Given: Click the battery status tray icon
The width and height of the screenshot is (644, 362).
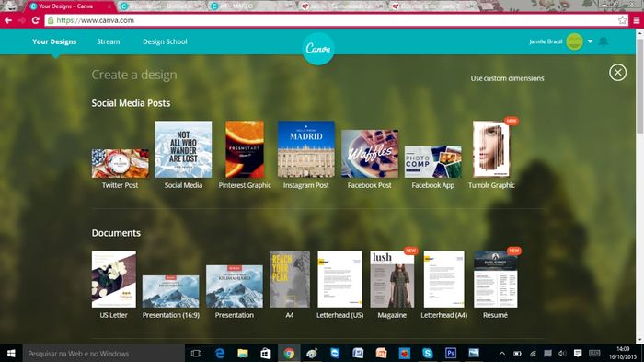Looking at the screenshot, I should [x=517, y=354].
